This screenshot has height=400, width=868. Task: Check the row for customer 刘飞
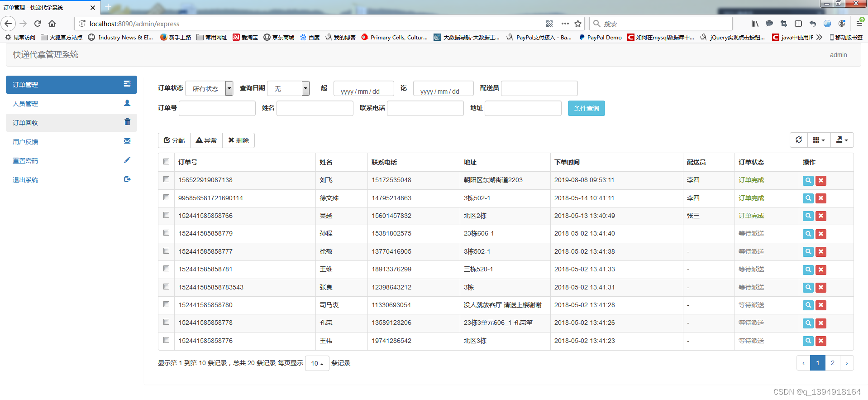[167, 179]
